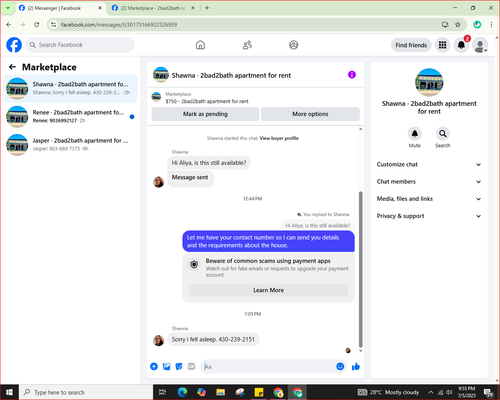This screenshot has height=400, width=500.
Task: Open conversation information purple icon
Action: click(x=352, y=75)
